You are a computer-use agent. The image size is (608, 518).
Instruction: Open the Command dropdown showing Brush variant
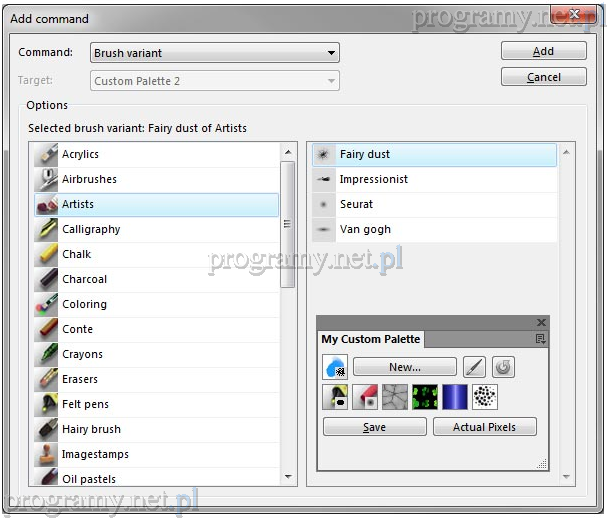[x=214, y=53]
